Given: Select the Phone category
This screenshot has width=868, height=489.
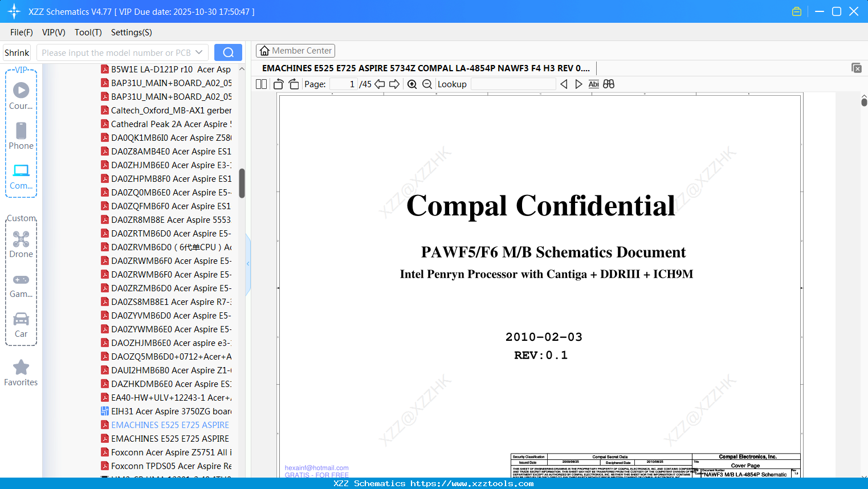Looking at the screenshot, I should click(21, 136).
